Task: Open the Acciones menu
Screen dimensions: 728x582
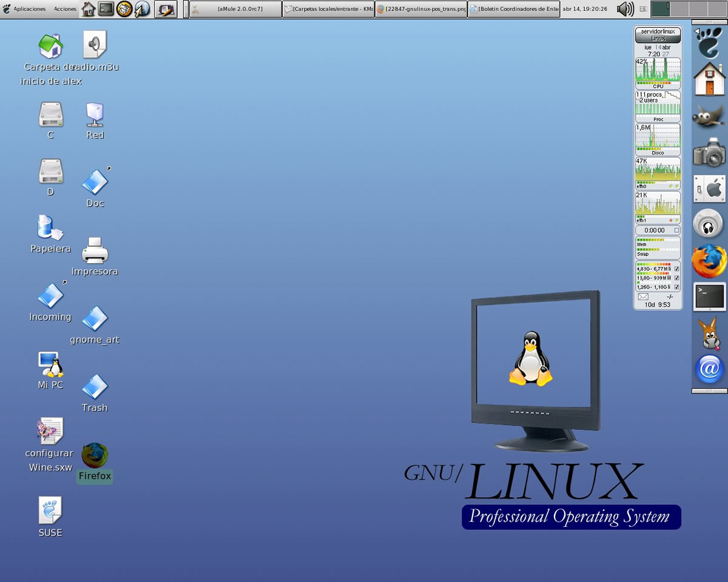Action: (64, 9)
